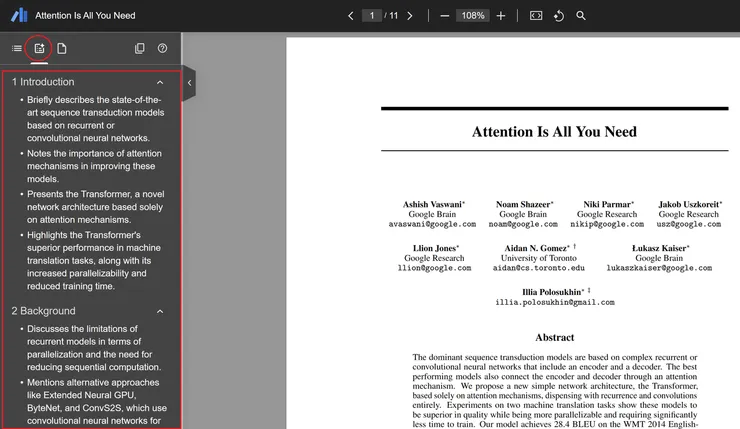Select the AI summary notes tab

[39, 48]
